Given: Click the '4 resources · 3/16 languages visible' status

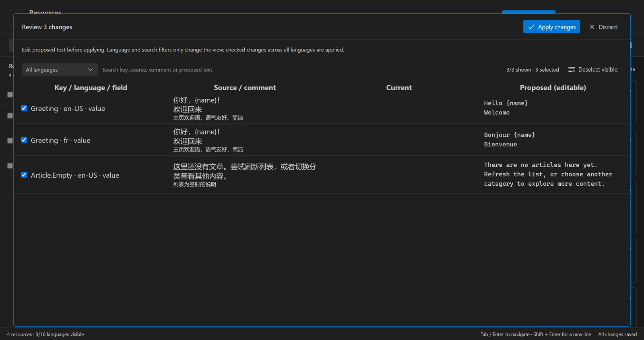Looking at the screenshot, I should [45, 334].
